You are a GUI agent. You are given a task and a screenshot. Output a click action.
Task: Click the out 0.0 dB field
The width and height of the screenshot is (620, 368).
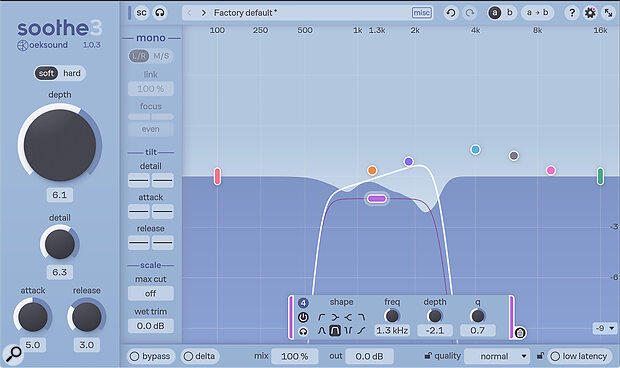369,356
